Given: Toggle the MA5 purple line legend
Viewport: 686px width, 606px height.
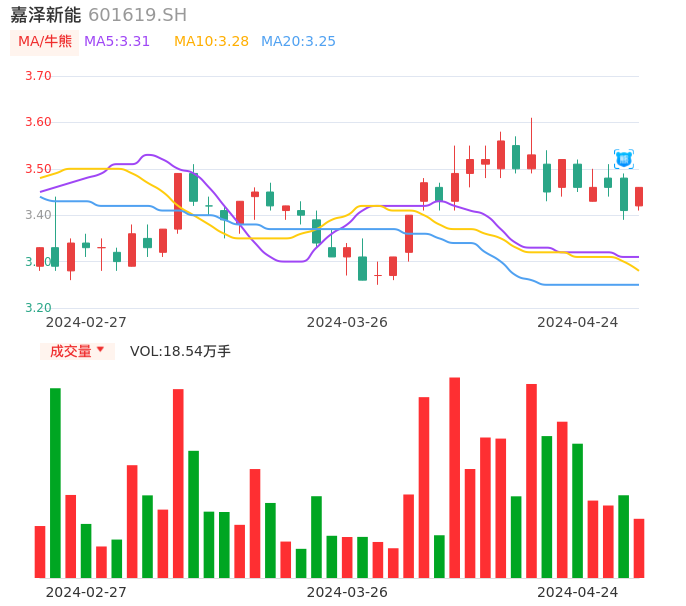Looking at the screenshot, I should tap(117, 42).
